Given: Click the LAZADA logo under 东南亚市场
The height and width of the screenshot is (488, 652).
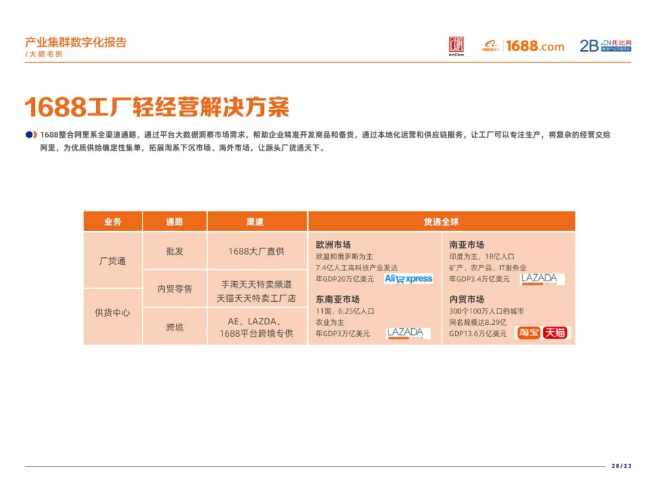Looking at the screenshot, I should click(405, 333).
